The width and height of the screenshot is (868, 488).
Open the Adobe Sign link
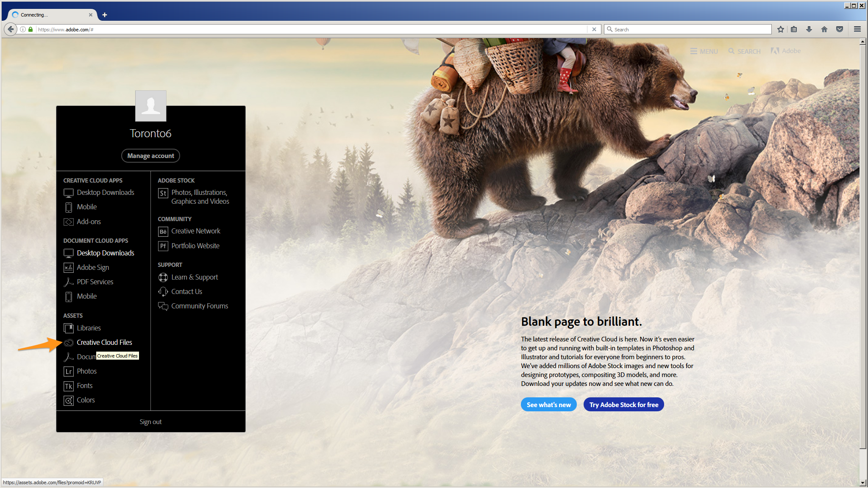coord(93,268)
